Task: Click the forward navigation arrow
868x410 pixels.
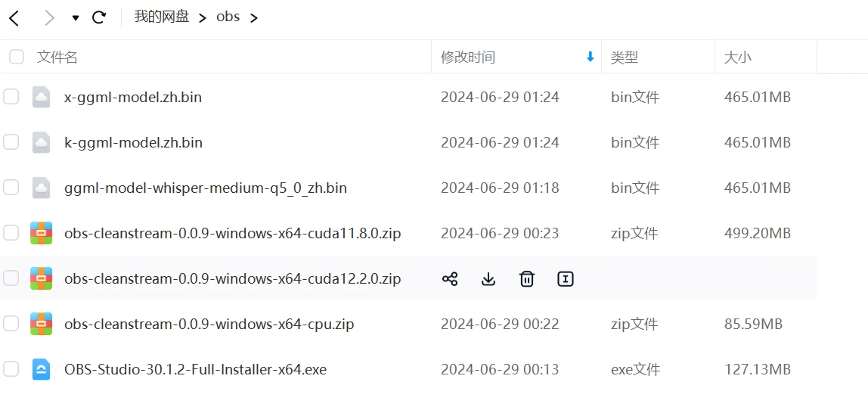Action: click(x=50, y=17)
